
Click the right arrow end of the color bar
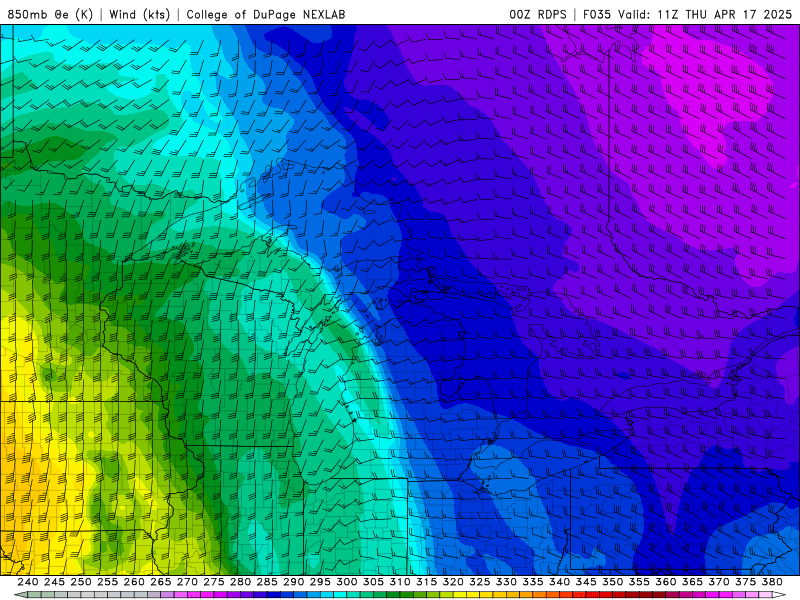point(779,595)
